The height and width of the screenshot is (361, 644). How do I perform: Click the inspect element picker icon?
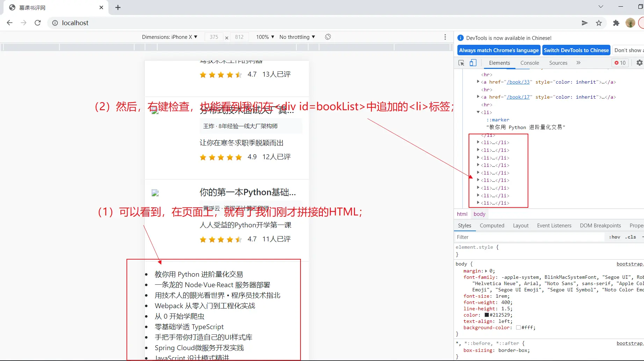(x=461, y=63)
